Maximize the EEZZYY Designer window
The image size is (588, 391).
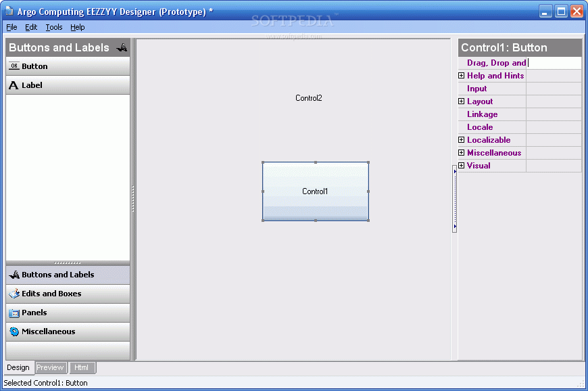[x=562, y=11]
